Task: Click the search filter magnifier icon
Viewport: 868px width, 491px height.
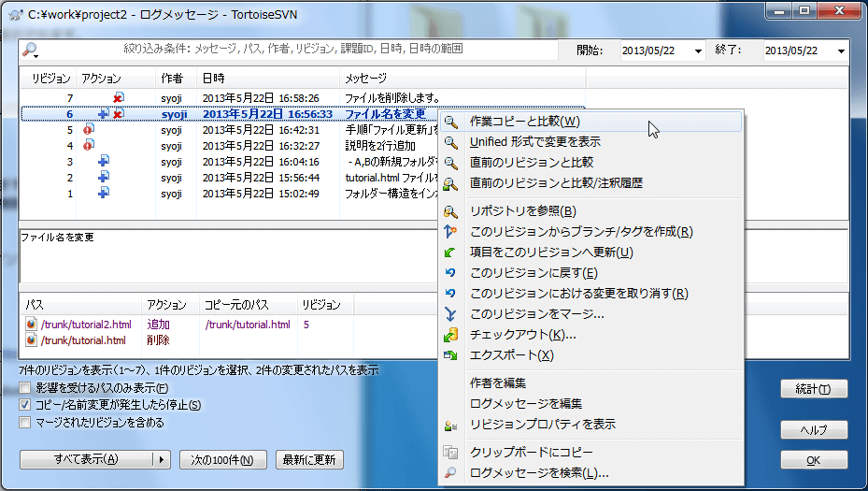Action: pyautogui.click(x=30, y=51)
